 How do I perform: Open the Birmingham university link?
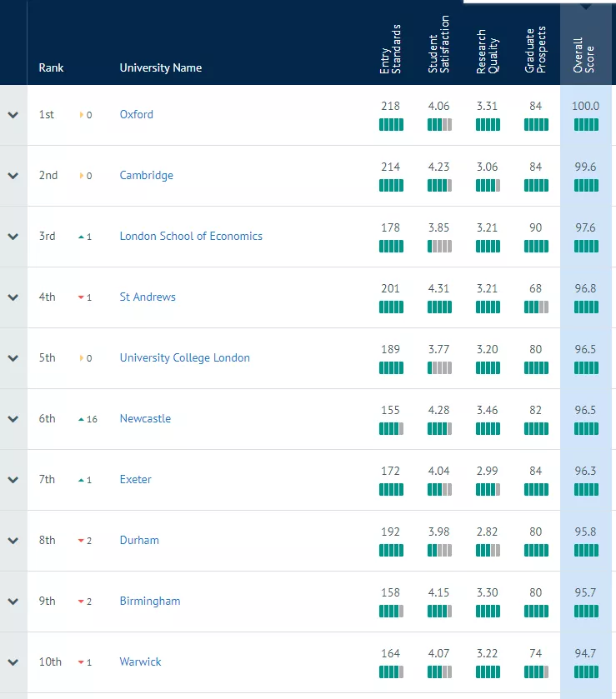coord(150,602)
